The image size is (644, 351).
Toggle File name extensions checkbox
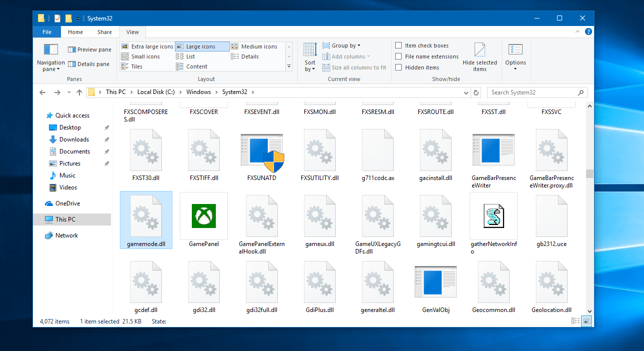tap(399, 56)
